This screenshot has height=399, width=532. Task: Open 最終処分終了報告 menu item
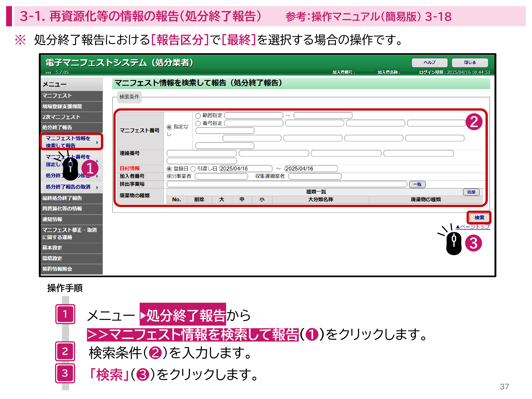tap(72, 198)
